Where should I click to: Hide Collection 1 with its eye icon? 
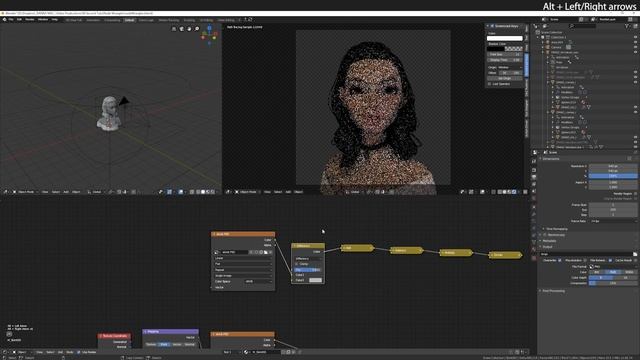[x=635, y=37]
